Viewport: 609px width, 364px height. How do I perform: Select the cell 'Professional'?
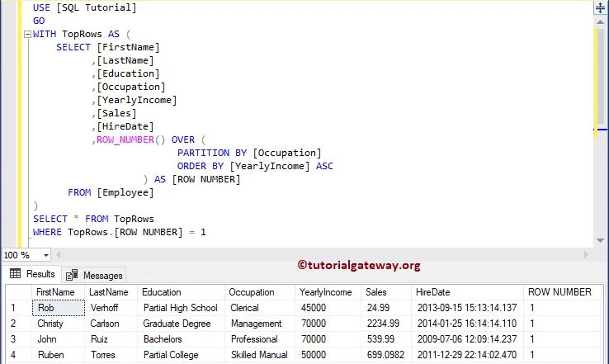pos(260,339)
